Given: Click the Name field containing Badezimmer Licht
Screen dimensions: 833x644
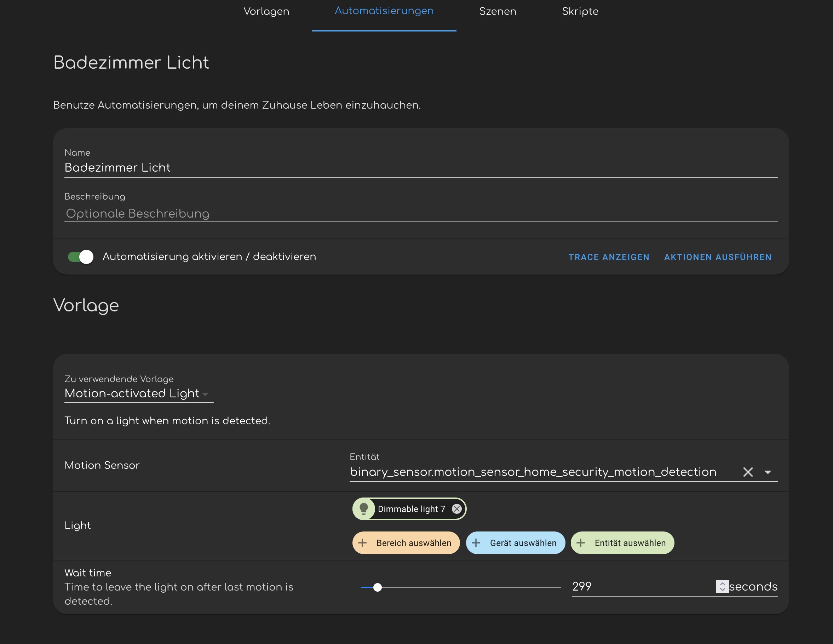Looking at the screenshot, I should click(x=420, y=167).
